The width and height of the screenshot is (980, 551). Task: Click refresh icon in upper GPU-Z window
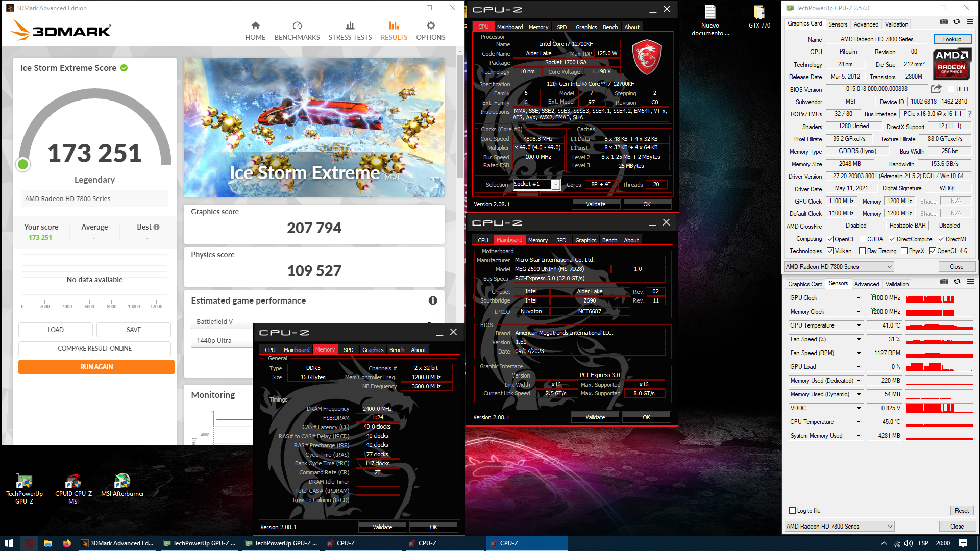pyautogui.click(x=957, y=21)
